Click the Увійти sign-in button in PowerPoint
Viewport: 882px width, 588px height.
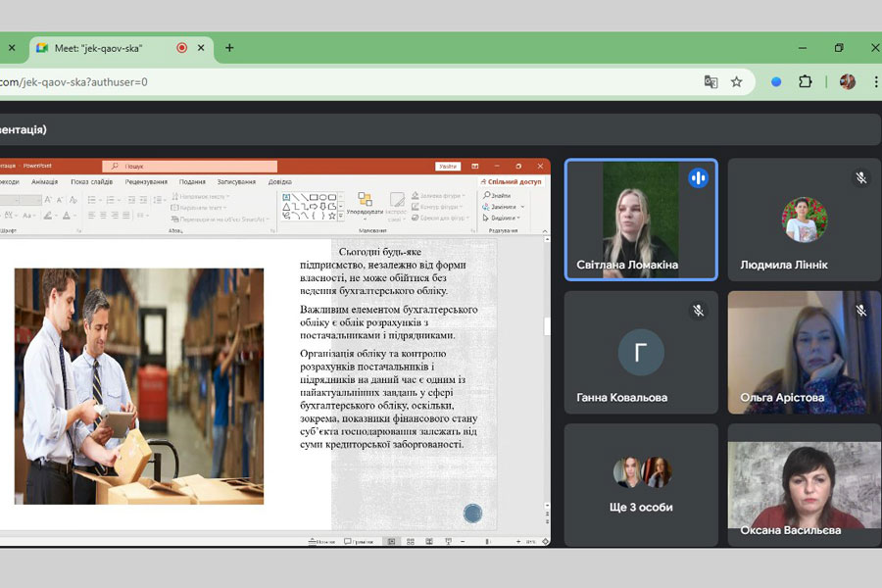(x=448, y=167)
